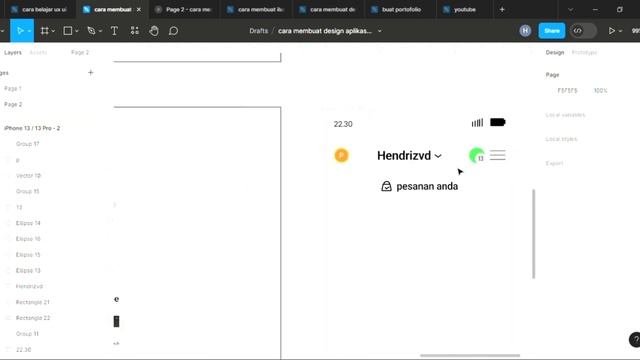The height and width of the screenshot is (360, 640).
Task: Click the green notification circle on canvas
Action: pos(476,156)
